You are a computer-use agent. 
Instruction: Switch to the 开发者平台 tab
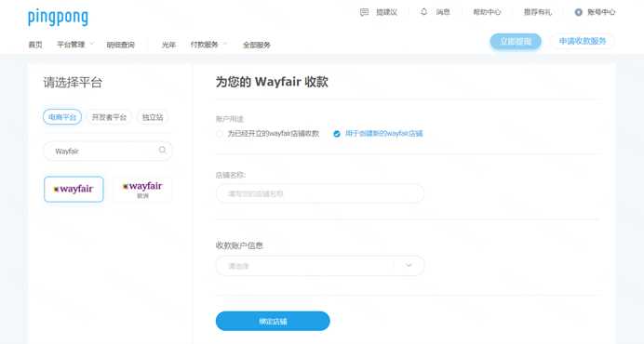pyautogui.click(x=109, y=117)
